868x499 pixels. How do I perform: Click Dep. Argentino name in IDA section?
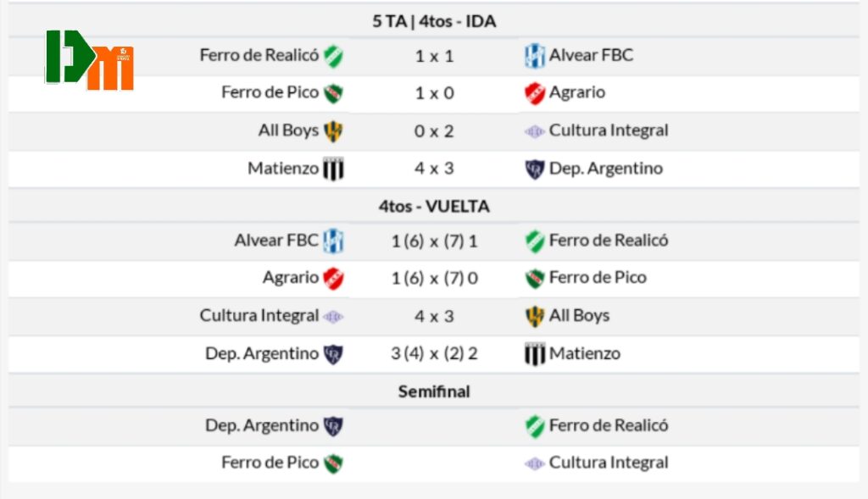(605, 169)
